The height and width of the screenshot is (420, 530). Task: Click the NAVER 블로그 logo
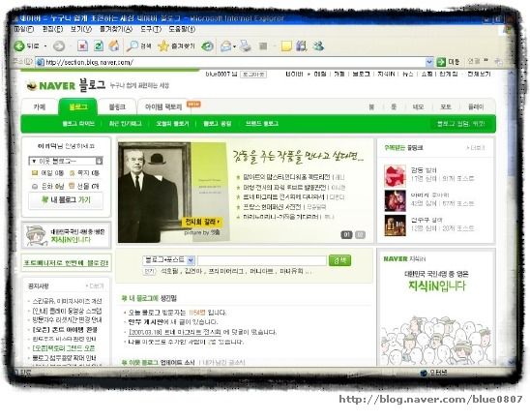click(66, 85)
